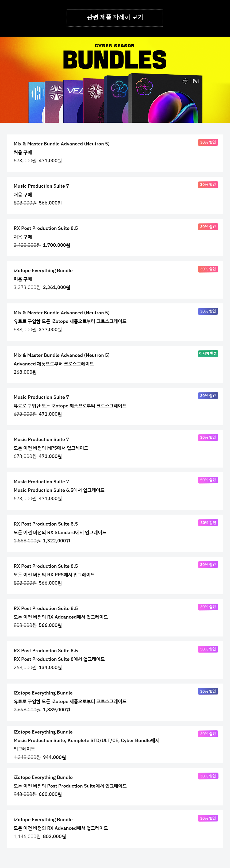This screenshot has height=868, width=230.
Task: Click the 50% 할인 badge for MPS 6.5 upgrade
Action: pyautogui.click(x=208, y=480)
